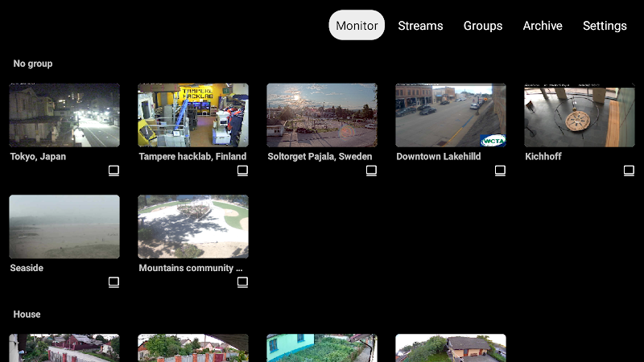Click the monitor icon under Kichhoff

pos(629,171)
